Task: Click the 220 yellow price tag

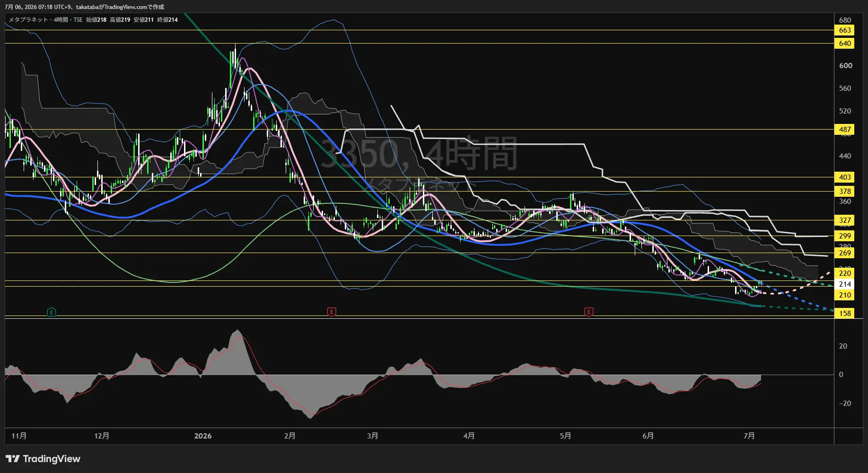Action: [845, 273]
